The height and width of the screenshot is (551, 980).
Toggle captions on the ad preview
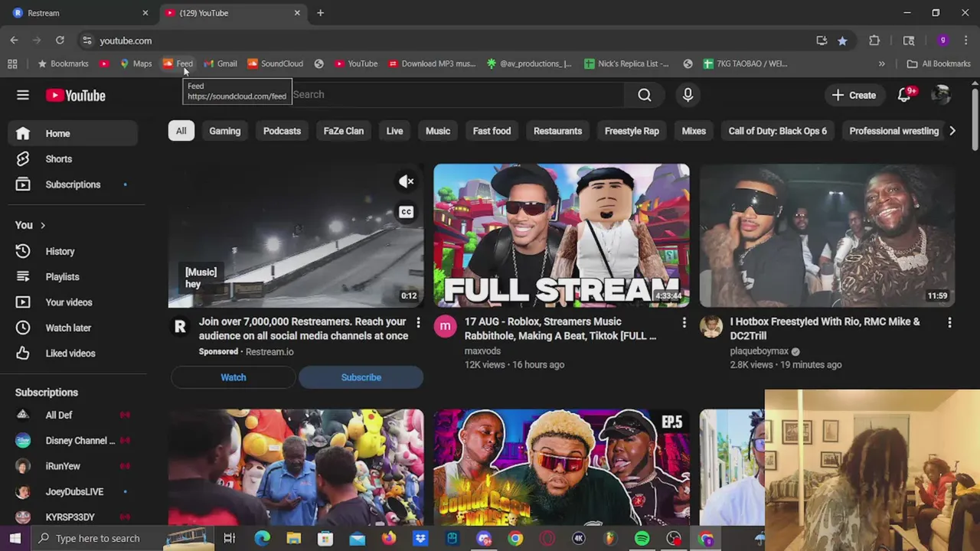coord(406,212)
